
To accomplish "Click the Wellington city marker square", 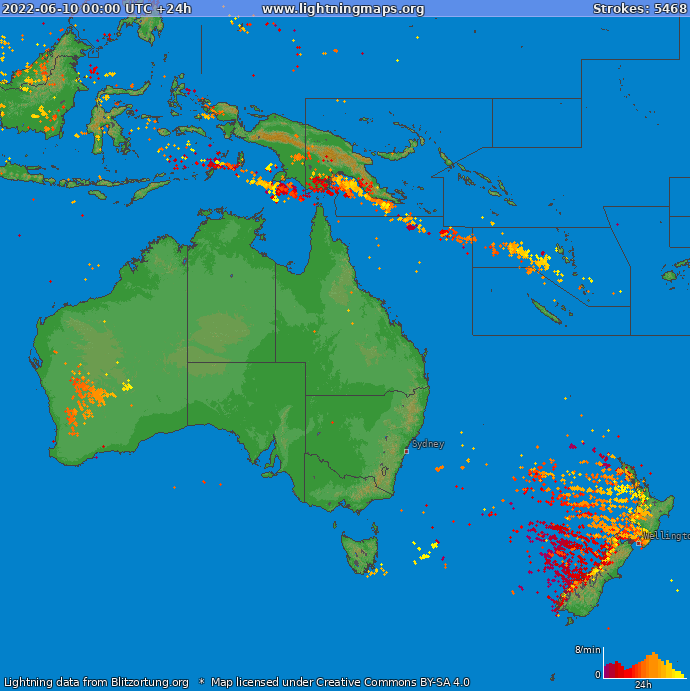I will [638, 543].
